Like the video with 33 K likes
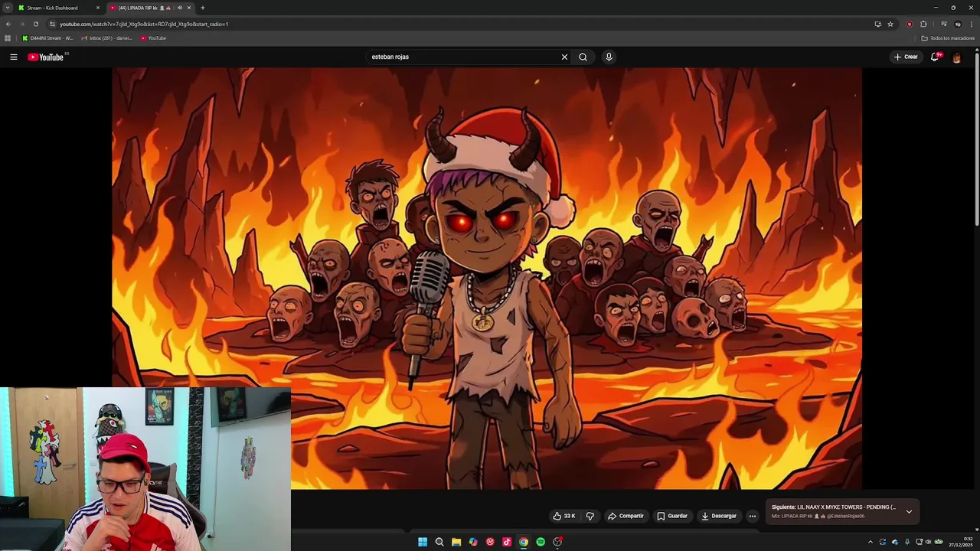The width and height of the screenshot is (980, 551). pyautogui.click(x=564, y=516)
